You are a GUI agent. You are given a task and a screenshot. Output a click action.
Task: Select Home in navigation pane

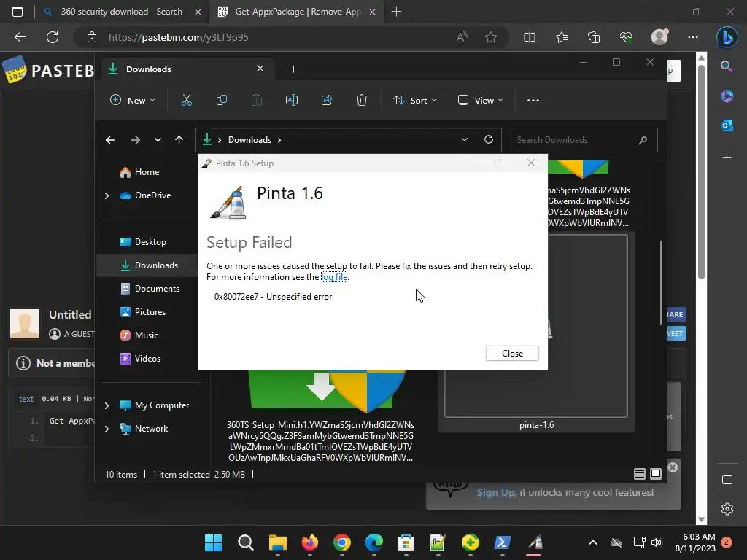(x=147, y=172)
